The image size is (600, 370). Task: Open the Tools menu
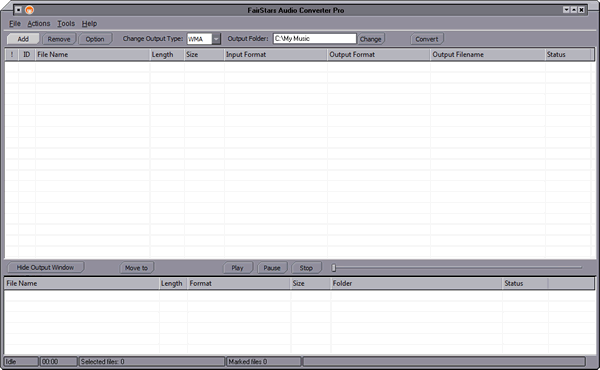coord(66,24)
